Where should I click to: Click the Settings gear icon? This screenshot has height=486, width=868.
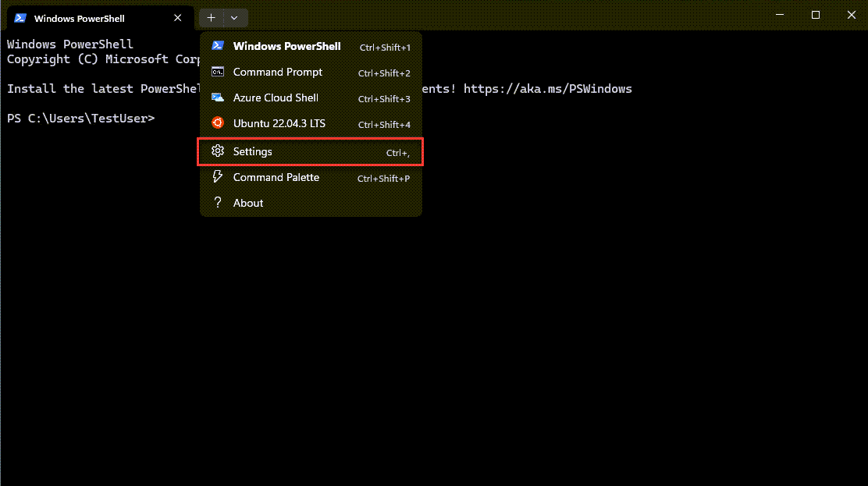(218, 151)
